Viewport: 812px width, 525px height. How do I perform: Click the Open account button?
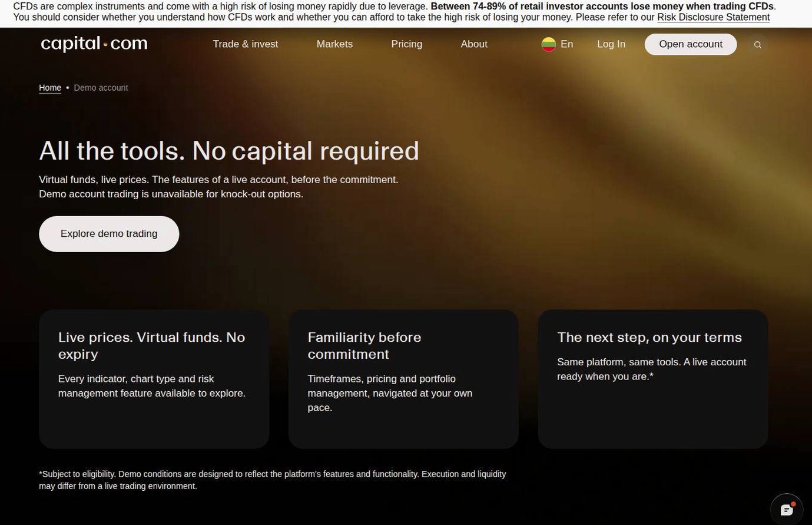point(691,44)
